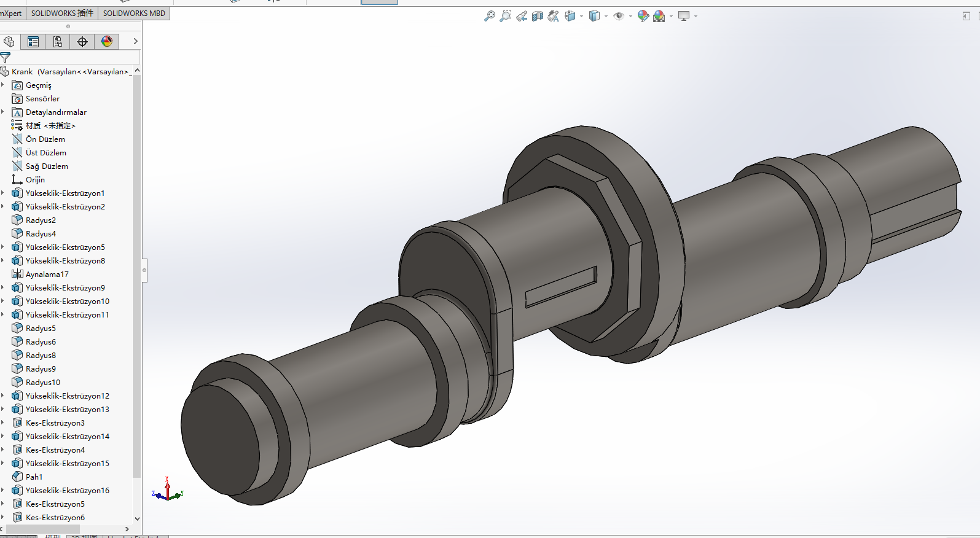Open the Display Style dropdown arrow
This screenshot has width=980, height=538.
tap(606, 17)
